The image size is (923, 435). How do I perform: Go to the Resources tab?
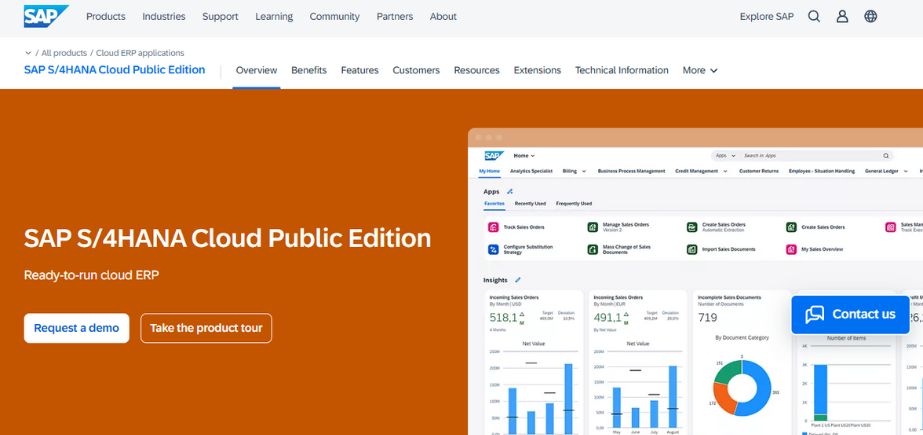477,70
